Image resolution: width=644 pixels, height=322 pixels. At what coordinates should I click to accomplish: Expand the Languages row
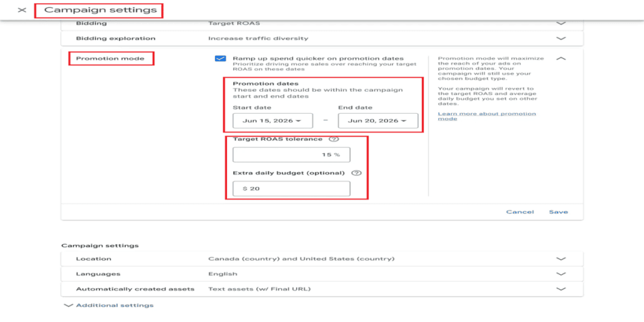(x=560, y=274)
